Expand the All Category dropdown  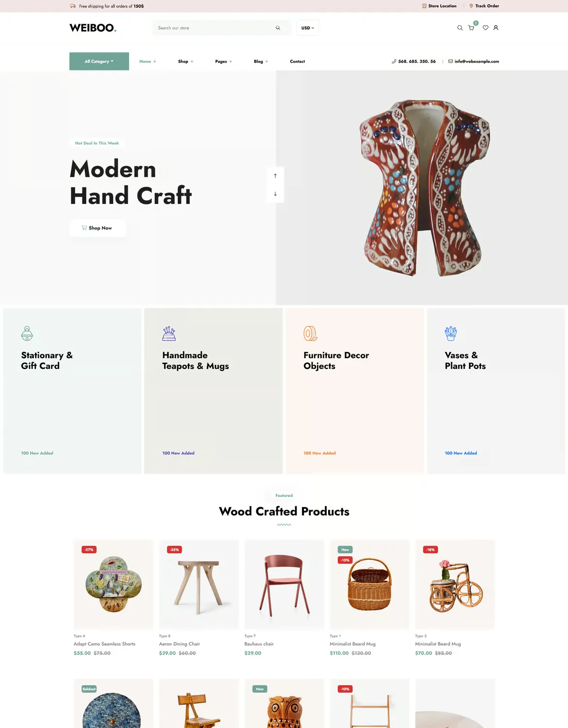pyautogui.click(x=99, y=61)
